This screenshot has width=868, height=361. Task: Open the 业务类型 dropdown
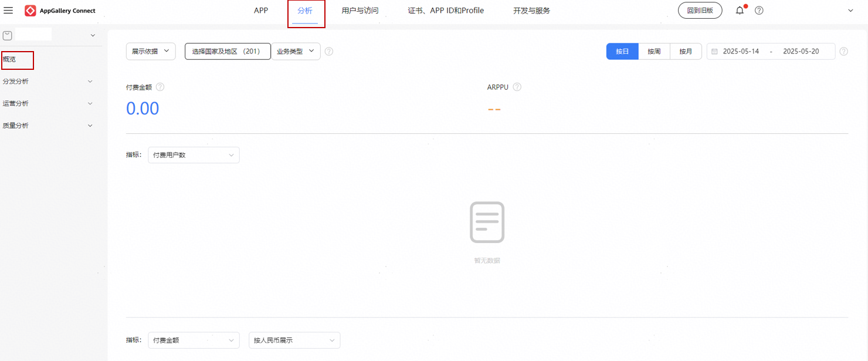pyautogui.click(x=296, y=52)
